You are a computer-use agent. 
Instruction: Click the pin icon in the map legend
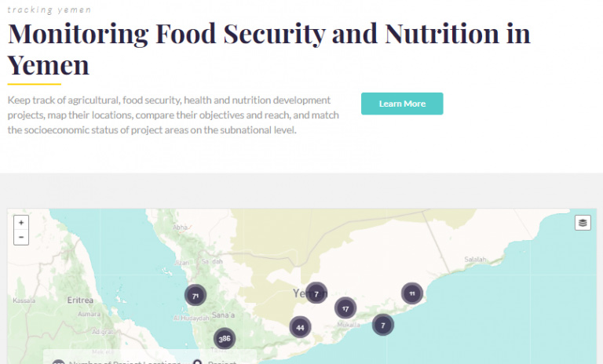click(x=197, y=362)
